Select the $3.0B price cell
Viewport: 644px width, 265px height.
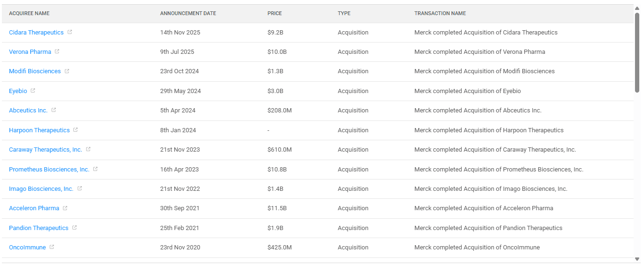(x=275, y=91)
